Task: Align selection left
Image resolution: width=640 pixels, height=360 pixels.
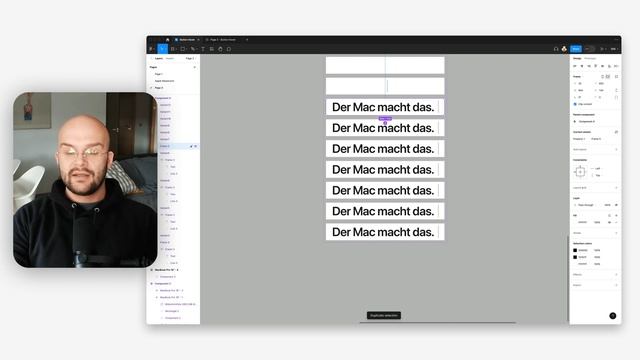Action: pyautogui.click(x=575, y=66)
